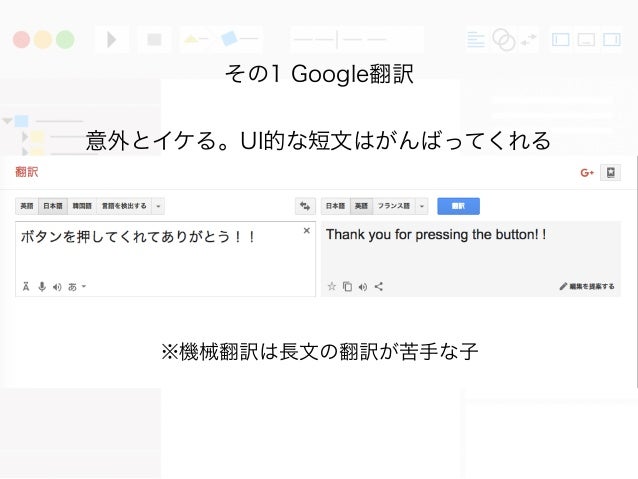Viewport: 638px width, 479px height.
Task: Click the 編集を提案する suggest edit link
Action: tap(587, 287)
